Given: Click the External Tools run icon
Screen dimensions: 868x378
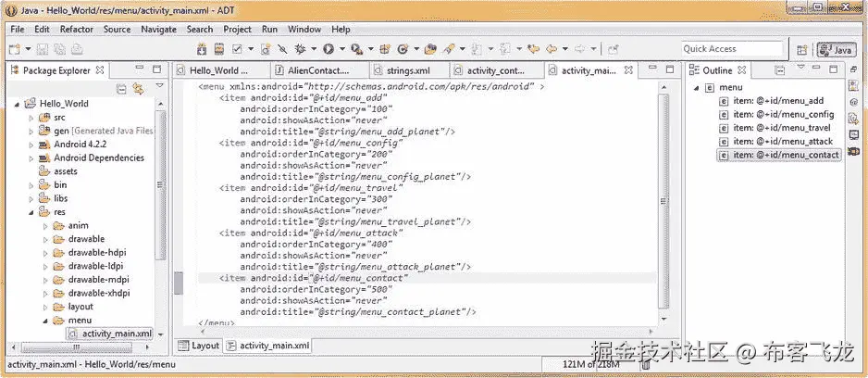Looking at the screenshot, I should [x=357, y=49].
